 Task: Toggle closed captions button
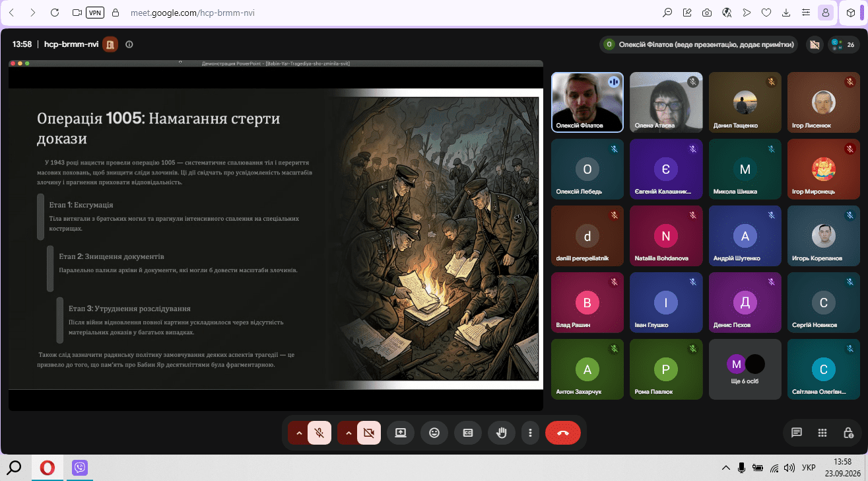[x=468, y=433]
